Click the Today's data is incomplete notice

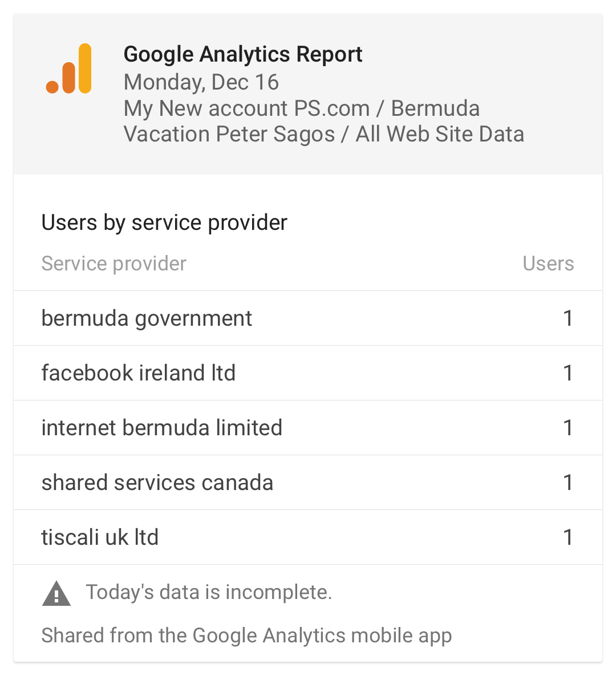coord(209,592)
